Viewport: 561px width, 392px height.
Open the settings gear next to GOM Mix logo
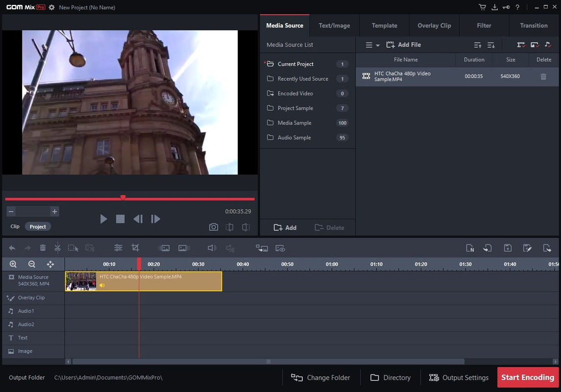click(51, 7)
